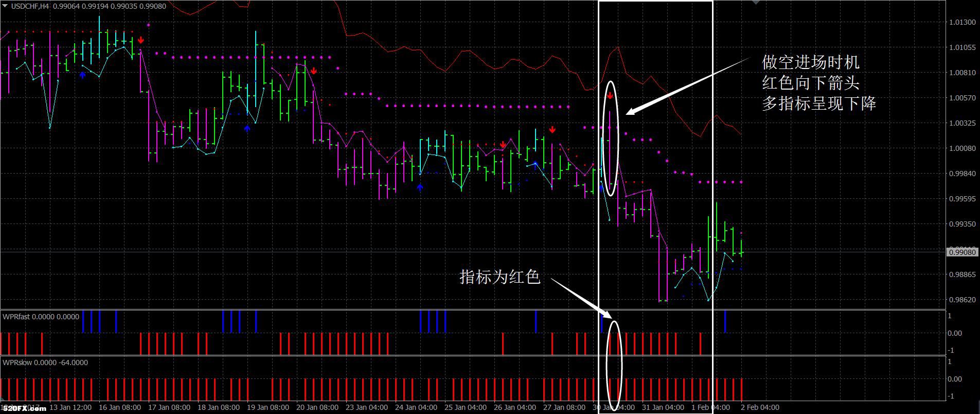Select the blue buy arrow near 19 Jan 08:00
Image resolution: width=980 pixels, height=414 pixels.
[247, 128]
